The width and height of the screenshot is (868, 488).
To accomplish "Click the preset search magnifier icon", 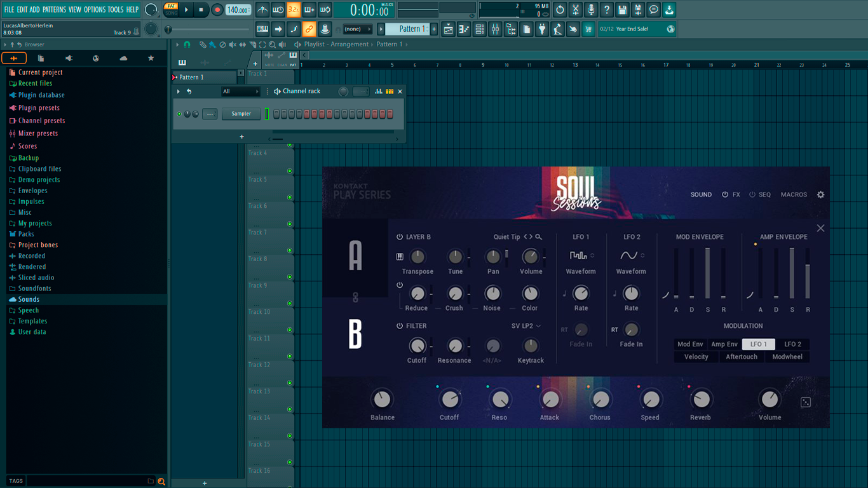I will [539, 237].
